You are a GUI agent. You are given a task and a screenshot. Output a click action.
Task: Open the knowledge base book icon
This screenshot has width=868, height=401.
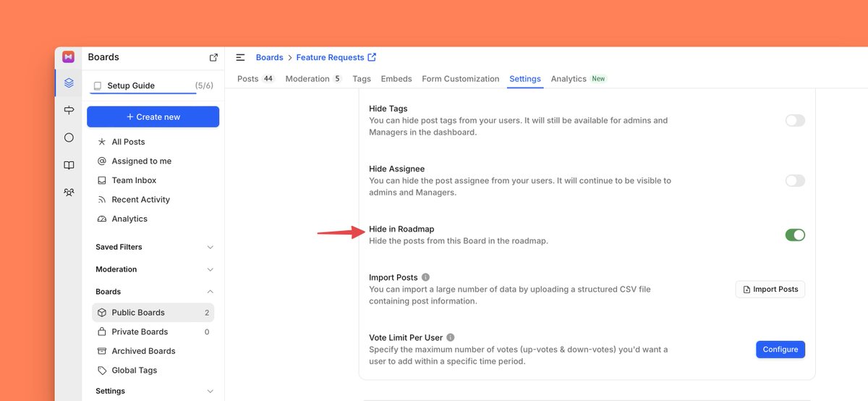click(69, 165)
